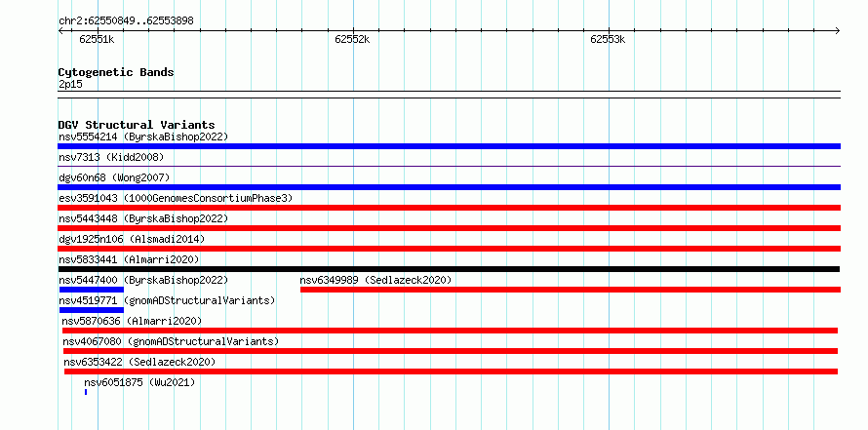Click the 62552k ruler tick label
Screen dimensions: 868x430
[352, 39]
